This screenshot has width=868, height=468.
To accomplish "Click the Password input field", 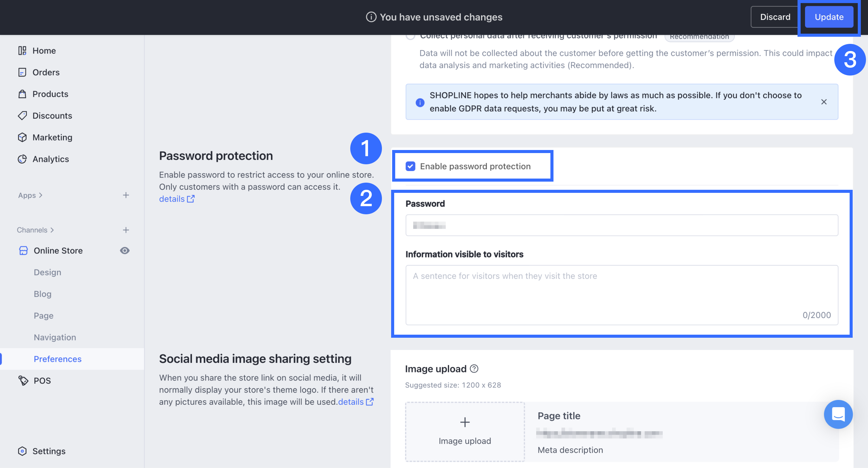I will click(x=622, y=225).
